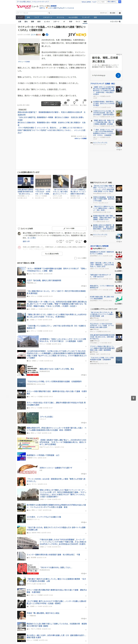
Task: Share the comment on X icon
Action: coord(85,241)
